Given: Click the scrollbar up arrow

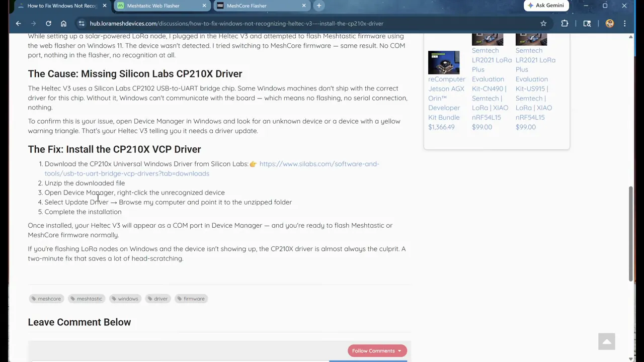Looking at the screenshot, I should [x=631, y=37].
